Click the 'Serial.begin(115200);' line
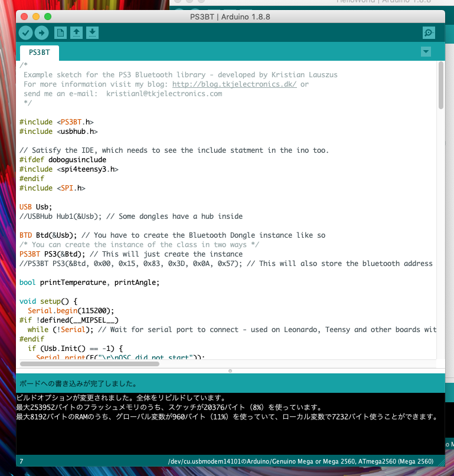454x476 pixels. pyautogui.click(x=71, y=311)
